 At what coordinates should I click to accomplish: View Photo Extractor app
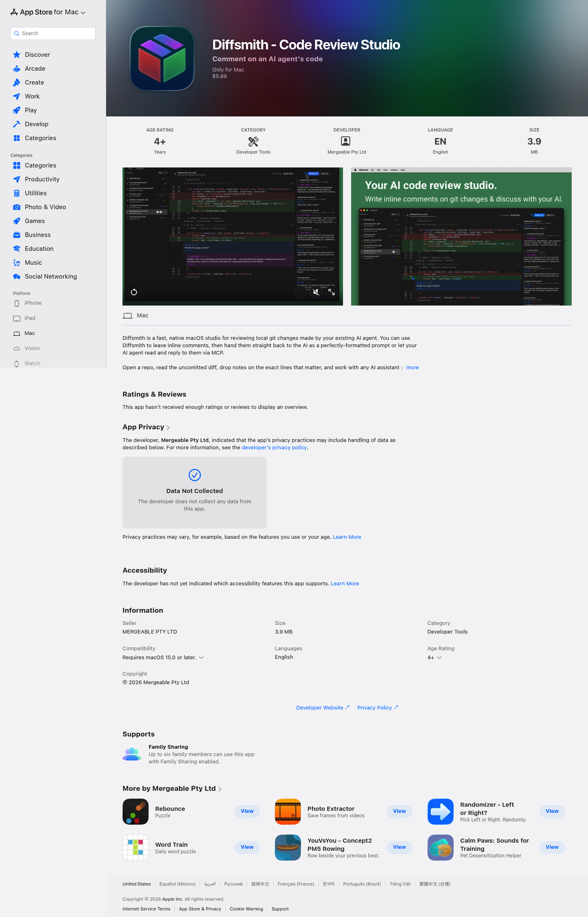tap(399, 811)
